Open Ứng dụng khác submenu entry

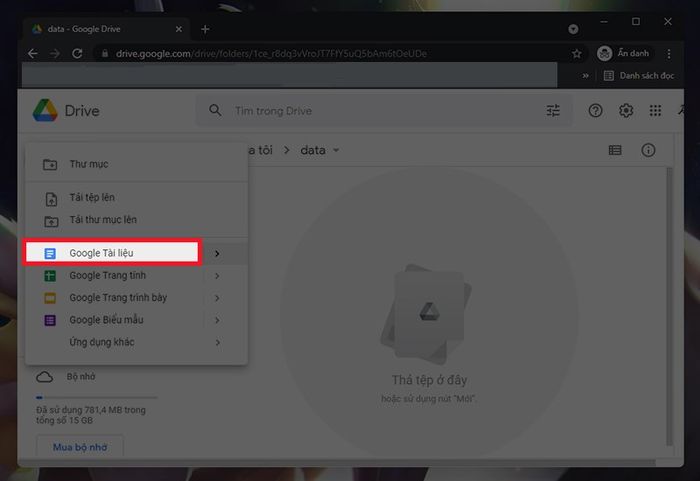point(136,343)
